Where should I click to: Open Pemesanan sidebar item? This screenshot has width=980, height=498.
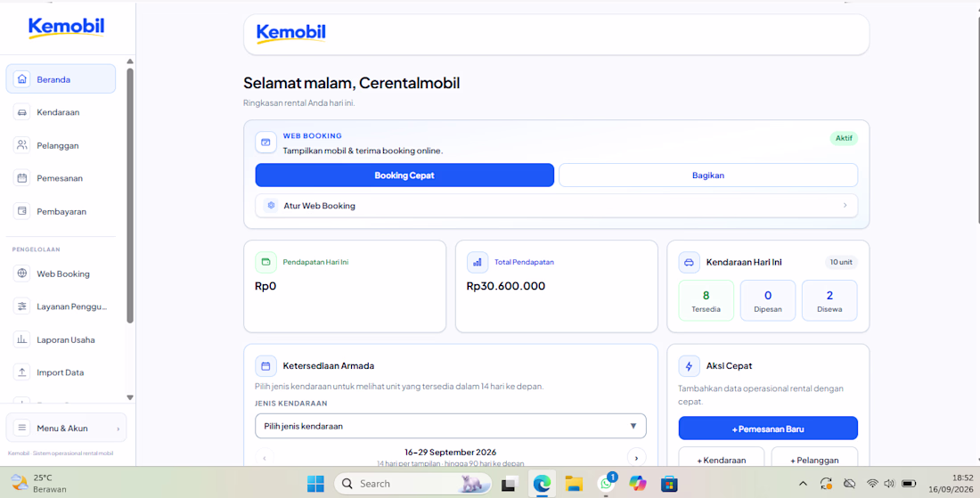coord(61,178)
